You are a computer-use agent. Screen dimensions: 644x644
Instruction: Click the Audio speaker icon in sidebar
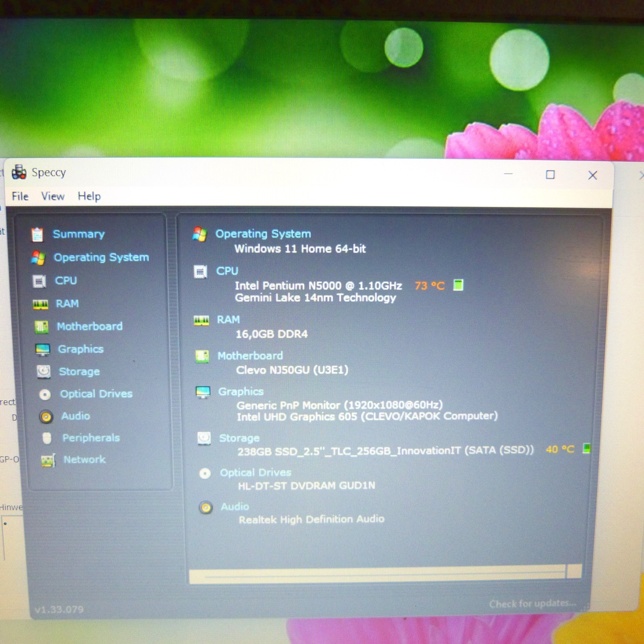pyautogui.click(x=46, y=417)
